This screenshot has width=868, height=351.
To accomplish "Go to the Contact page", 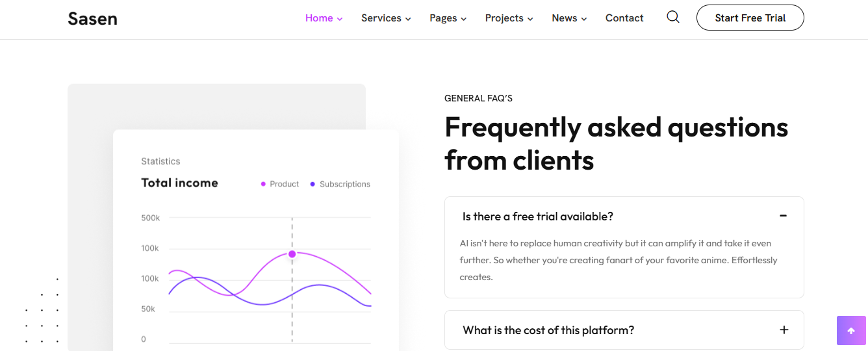I will (624, 18).
